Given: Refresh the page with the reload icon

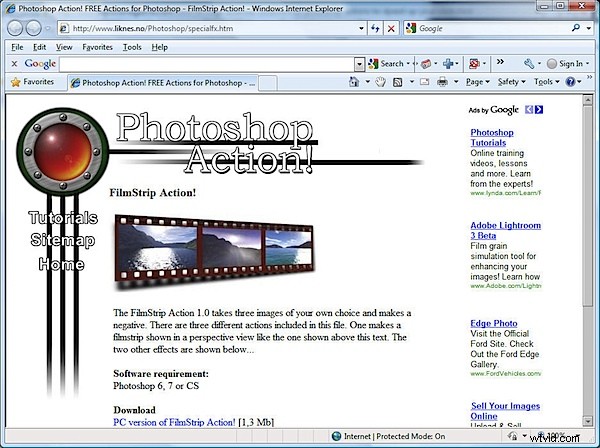Looking at the screenshot, I should click(x=374, y=29).
